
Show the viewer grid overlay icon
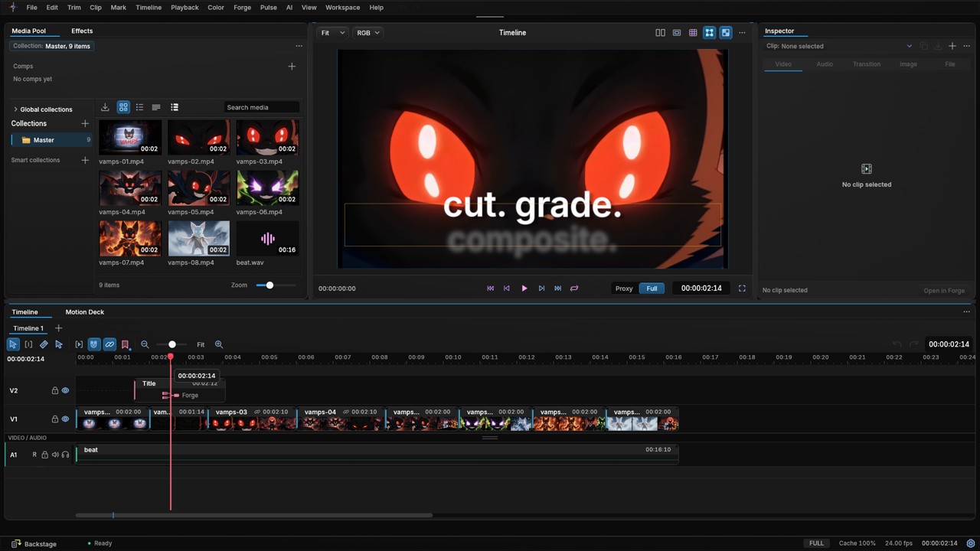coord(693,33)
